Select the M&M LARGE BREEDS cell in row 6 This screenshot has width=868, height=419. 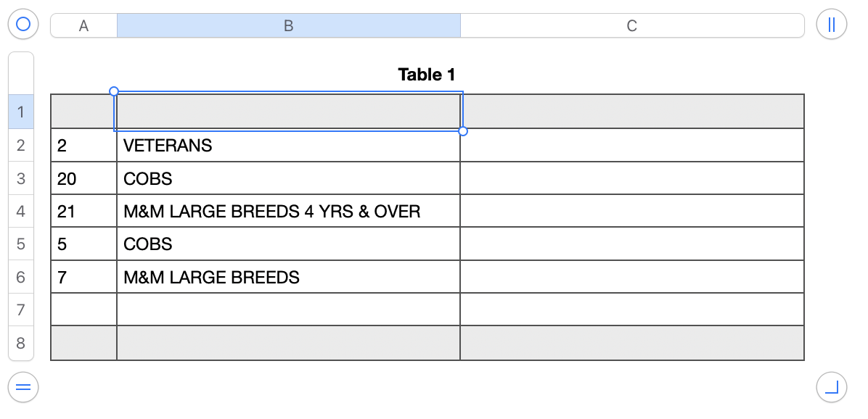pyautogui.click(x=288, y=277)
